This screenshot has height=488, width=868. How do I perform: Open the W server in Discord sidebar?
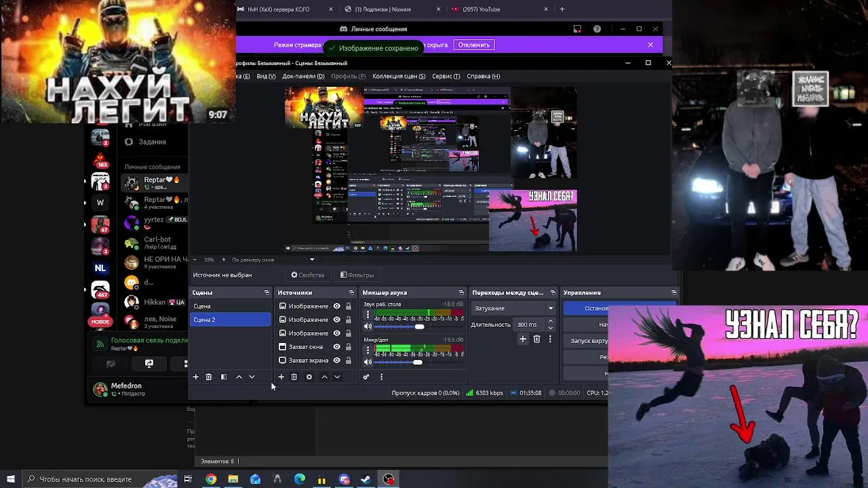(x=100, y=203)
